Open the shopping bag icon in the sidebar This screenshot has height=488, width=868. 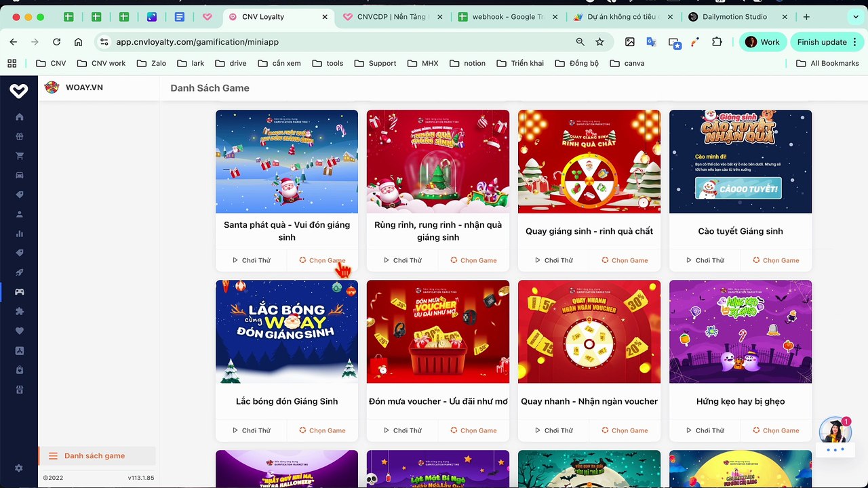tap(19, 370)
